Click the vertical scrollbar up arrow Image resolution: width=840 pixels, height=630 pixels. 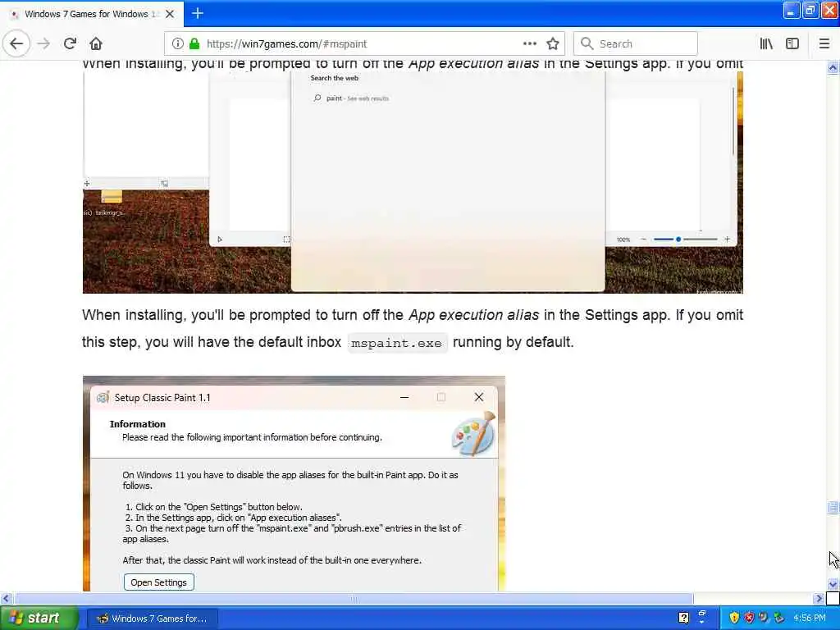(x=833, y=67)
